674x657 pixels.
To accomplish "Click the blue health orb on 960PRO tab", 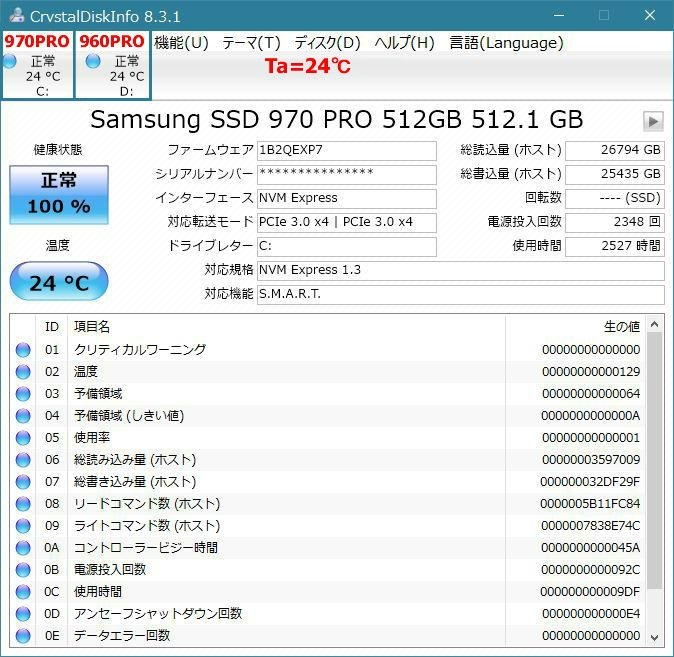I will pos(93,61).
